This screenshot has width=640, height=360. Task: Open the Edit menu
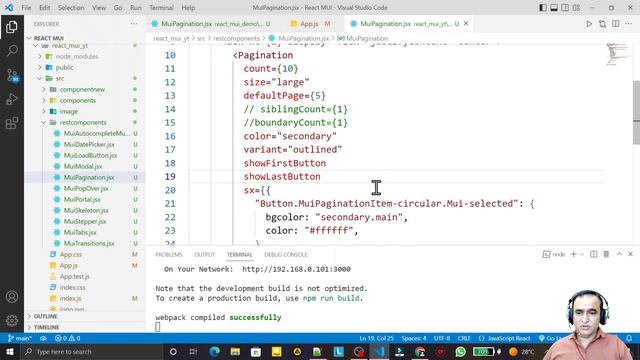pyautogui.click(x=44, y=8)
